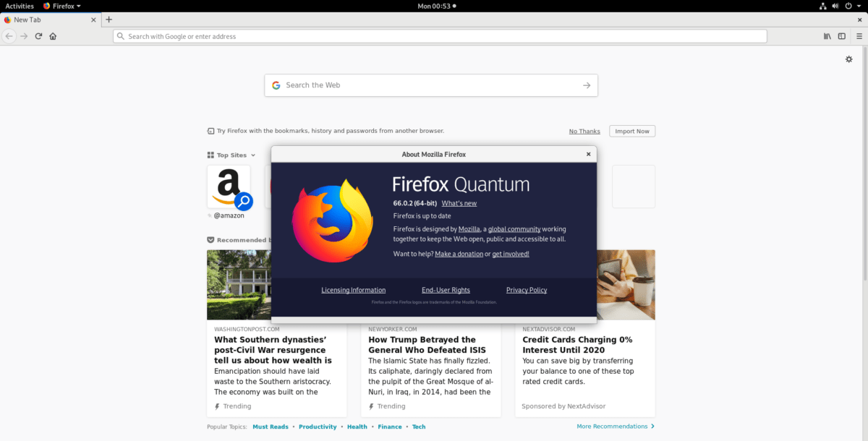Image resolution: width=868 pixels, height=441 pixels.
Task: Select Tech popular topic
Action: (x=419, y=427)
